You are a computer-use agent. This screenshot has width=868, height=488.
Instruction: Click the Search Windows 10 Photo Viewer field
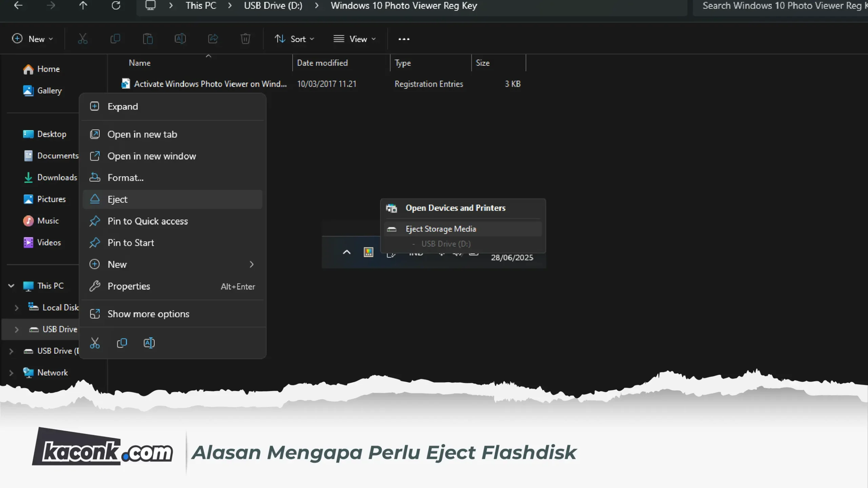click(780, 6)
